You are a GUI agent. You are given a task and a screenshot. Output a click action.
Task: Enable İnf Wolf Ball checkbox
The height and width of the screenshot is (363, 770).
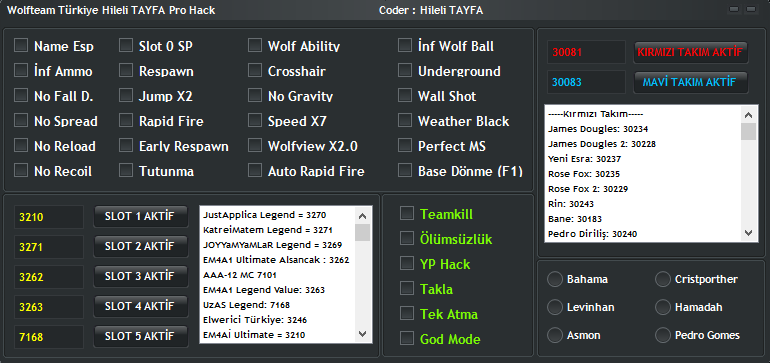tap(405, 46)
